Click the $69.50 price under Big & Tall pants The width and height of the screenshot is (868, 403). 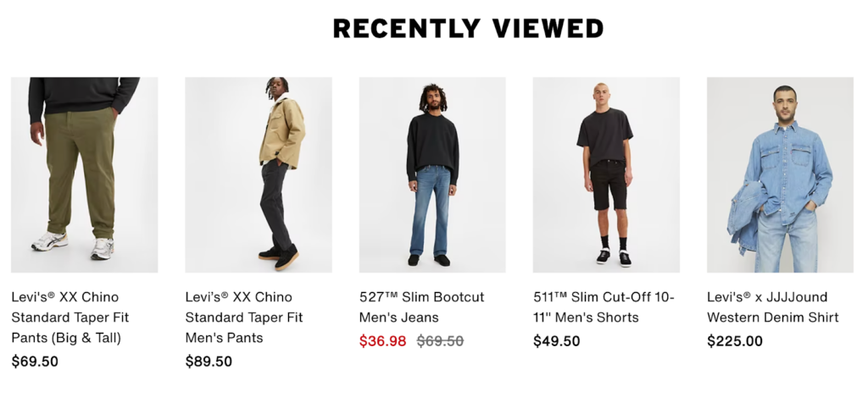[35, 362]
